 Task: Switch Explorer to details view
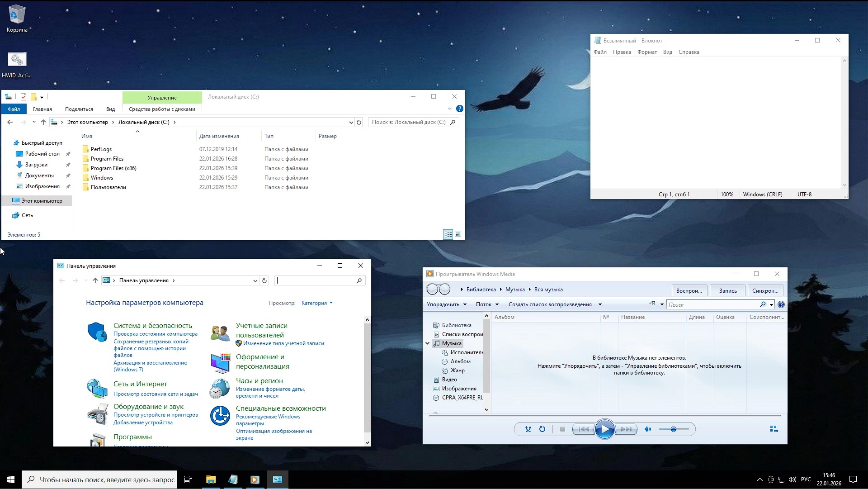click(x=449, y=234)
